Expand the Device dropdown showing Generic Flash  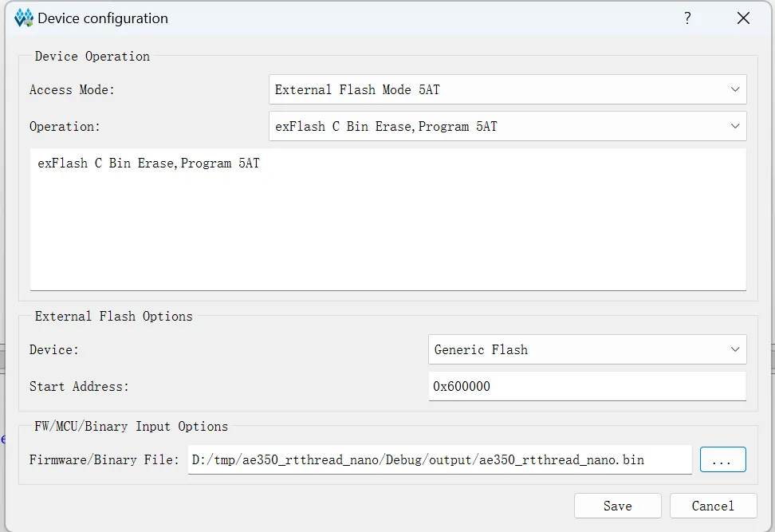735,349
